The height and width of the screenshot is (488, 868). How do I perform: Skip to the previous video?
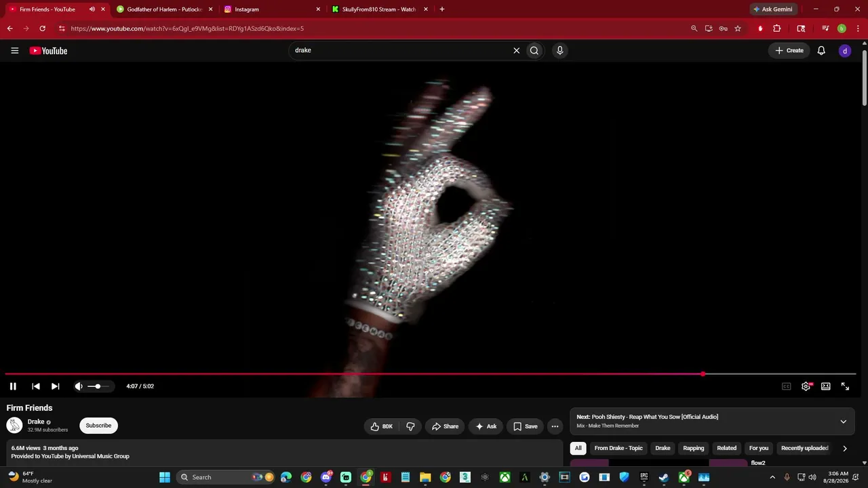point(36,386)
